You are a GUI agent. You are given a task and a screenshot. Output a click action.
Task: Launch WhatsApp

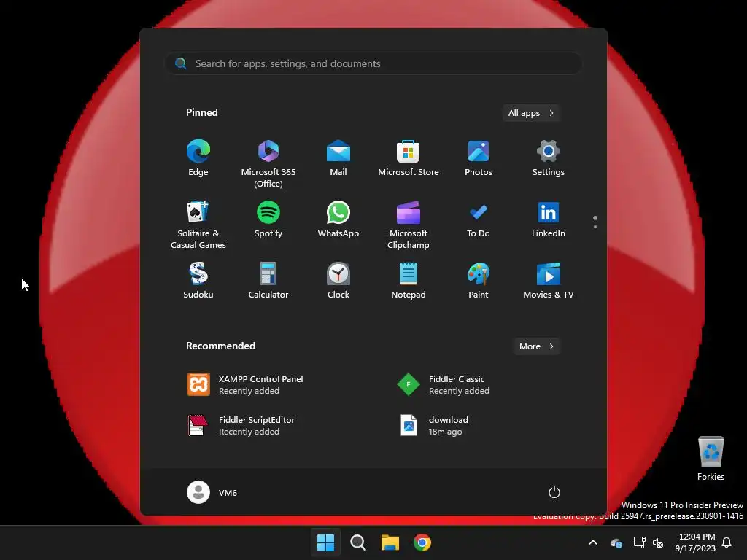pyautogui.click(x=338, y=220)
